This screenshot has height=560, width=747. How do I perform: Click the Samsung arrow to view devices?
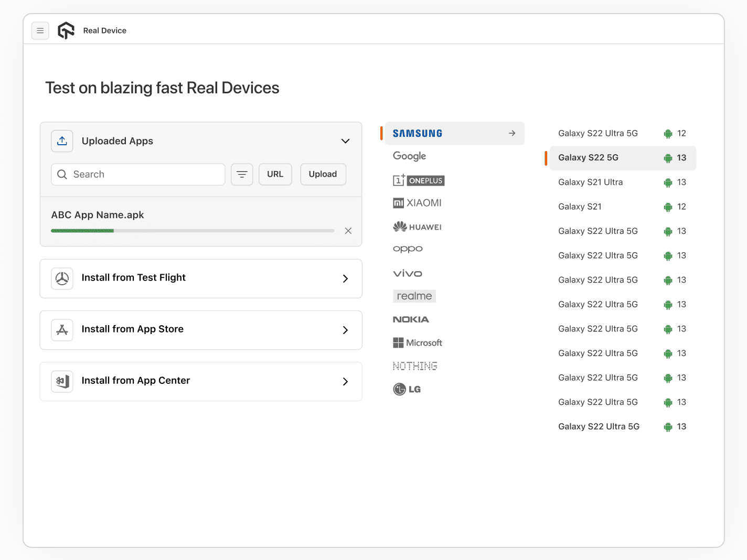pos(511,133)
